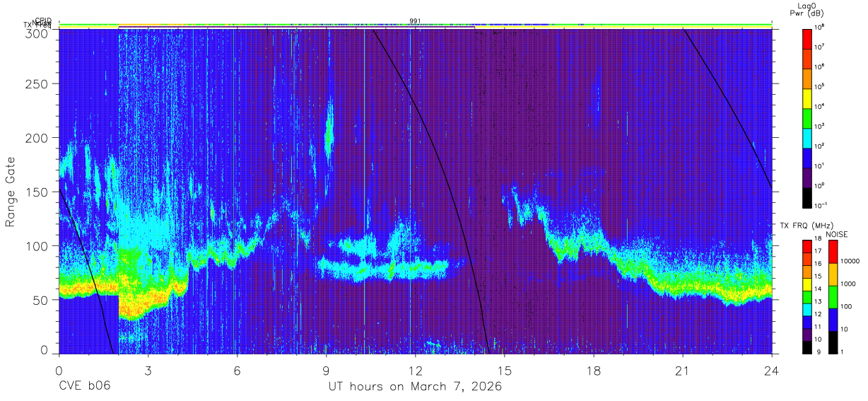Click the top 10⁸ label on the Lag0 power scale
This screenshot has width=868, height=401.
click(x=821, y=27)
